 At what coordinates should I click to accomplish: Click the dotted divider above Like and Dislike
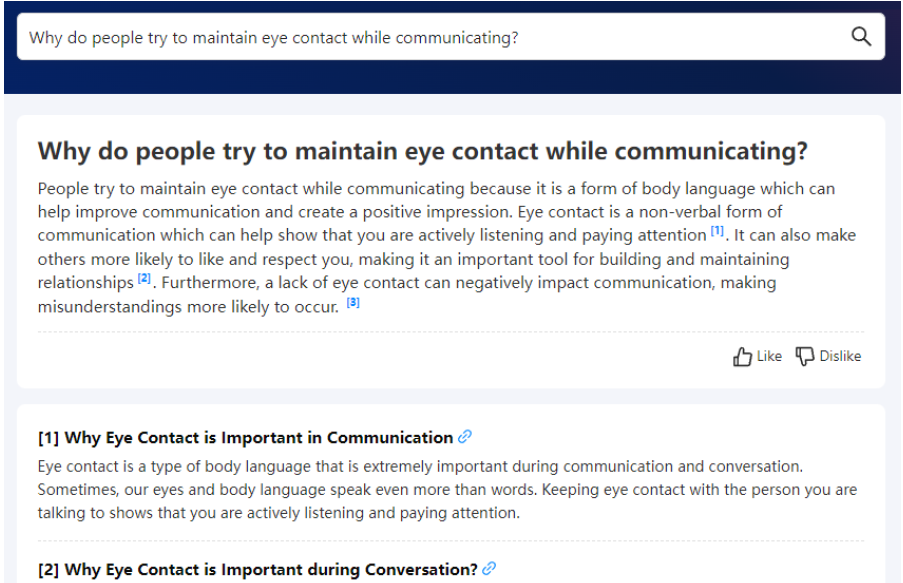click(451, 332)
